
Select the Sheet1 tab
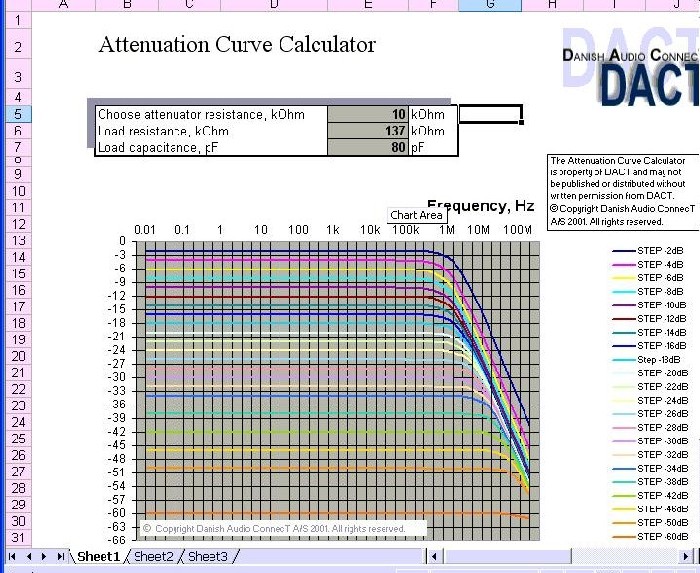pyautogui.click(x=98, y=556)
